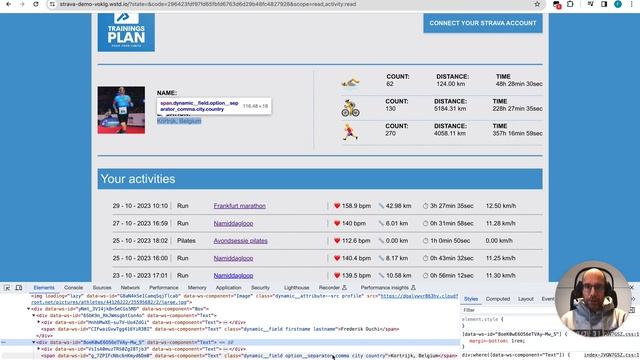This screenshot has height=360, width=640.
Task: Go forward with browser forward arrow
Action: click(22, 4)
